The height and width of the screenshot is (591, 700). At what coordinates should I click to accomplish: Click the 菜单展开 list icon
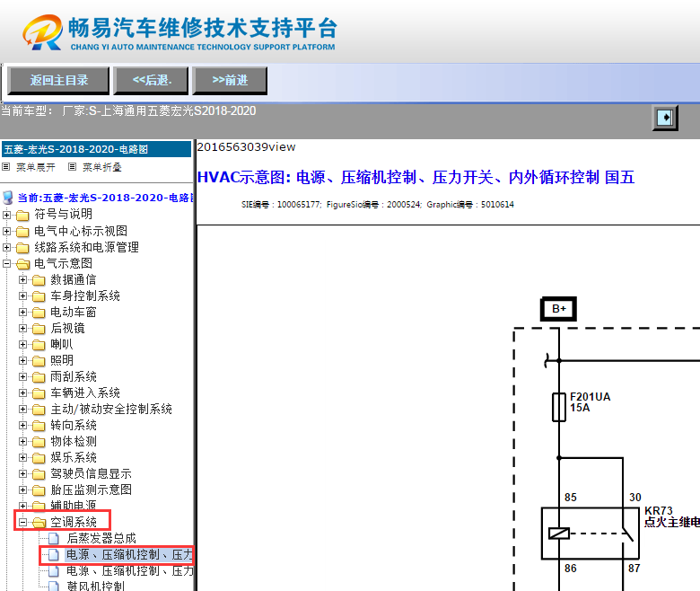pos(5,167)
